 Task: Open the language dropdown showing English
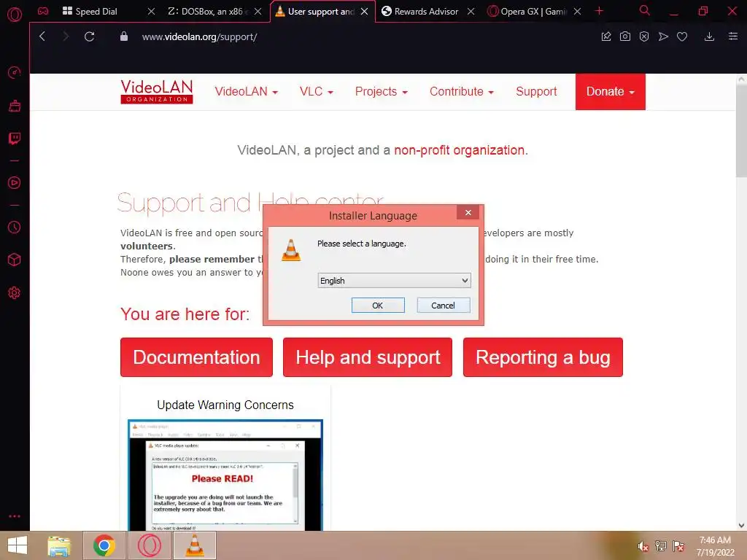point(394,281)
